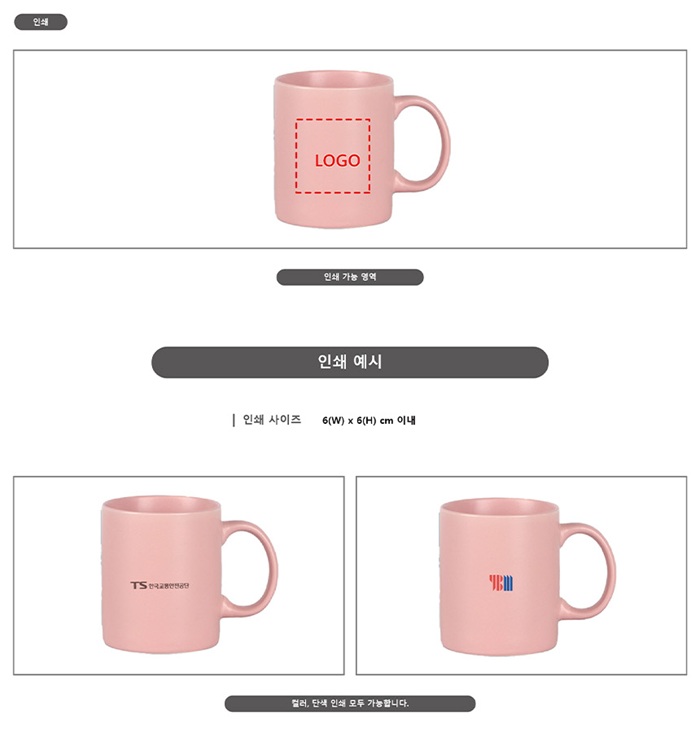Click the rim opening of the left example mug
The width and height of the screenshot is (700, 755).
coord(161,504)
